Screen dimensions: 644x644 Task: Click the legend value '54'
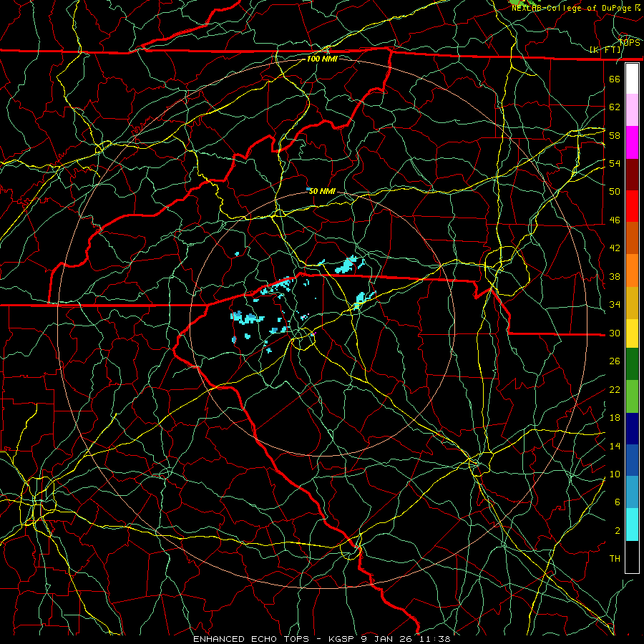[x=615, y=163]
